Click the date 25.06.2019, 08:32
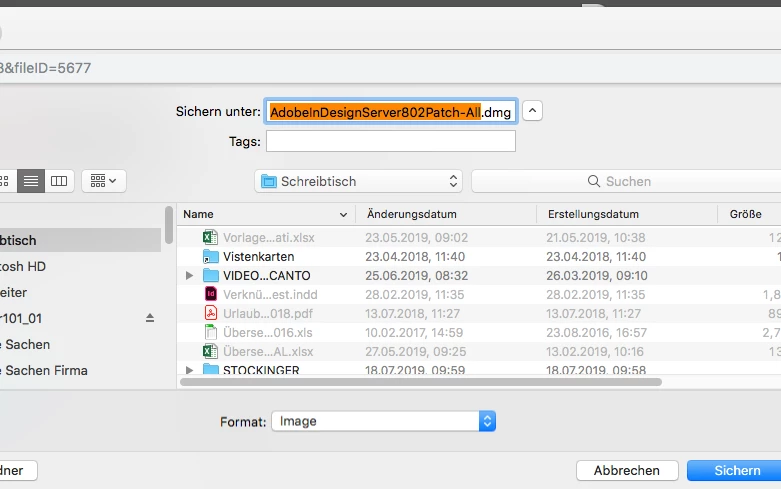The height and width of the screenshot is (489, 781). coord(416,275)
